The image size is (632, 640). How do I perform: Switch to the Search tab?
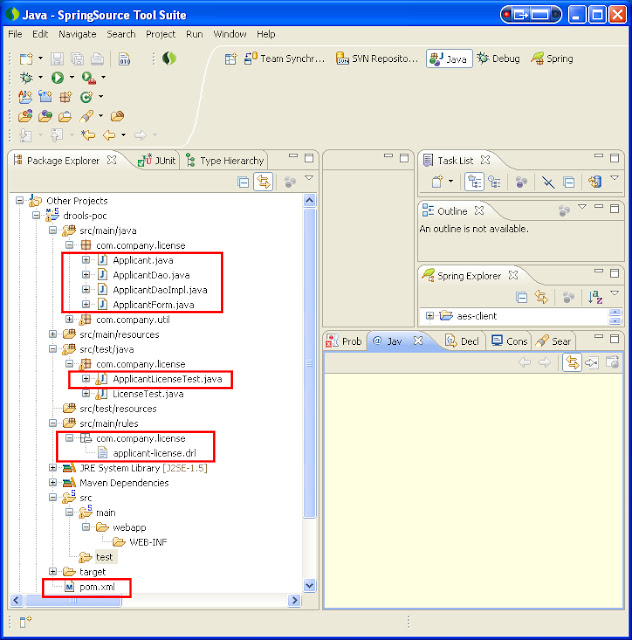[x=553, y=341]
